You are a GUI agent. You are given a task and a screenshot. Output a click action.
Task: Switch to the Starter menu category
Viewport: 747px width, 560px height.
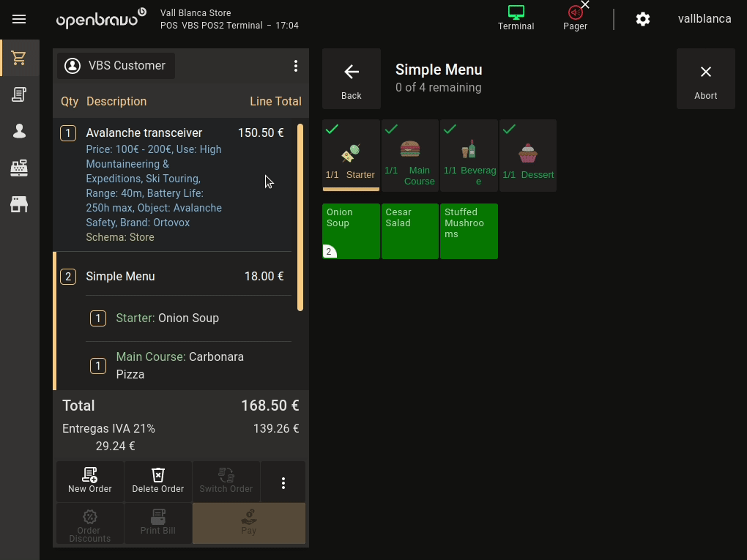point(351,155)
